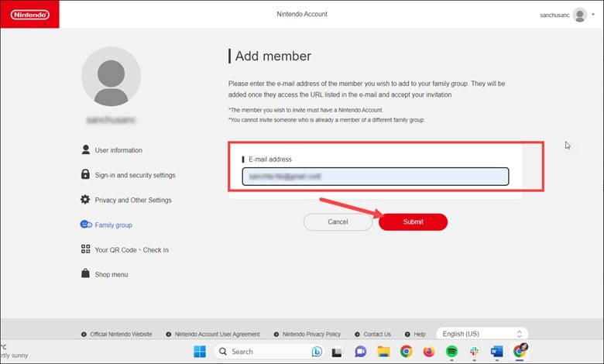Open the English (US) language dropdown

[x=482, y=334]
